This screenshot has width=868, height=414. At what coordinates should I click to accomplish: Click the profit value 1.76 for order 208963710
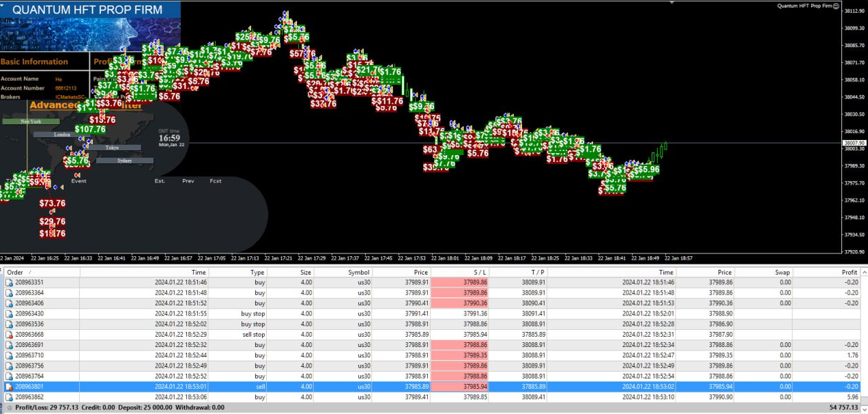click(852, 355)
